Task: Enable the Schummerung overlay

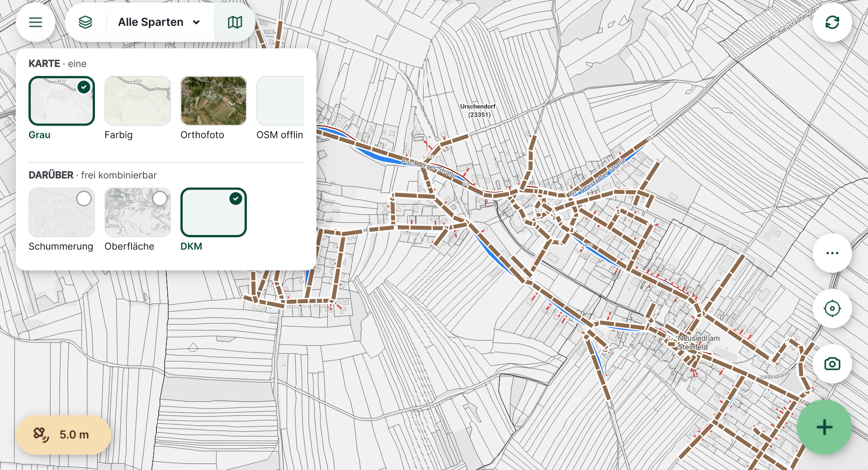Action: [x=61, y=212]
